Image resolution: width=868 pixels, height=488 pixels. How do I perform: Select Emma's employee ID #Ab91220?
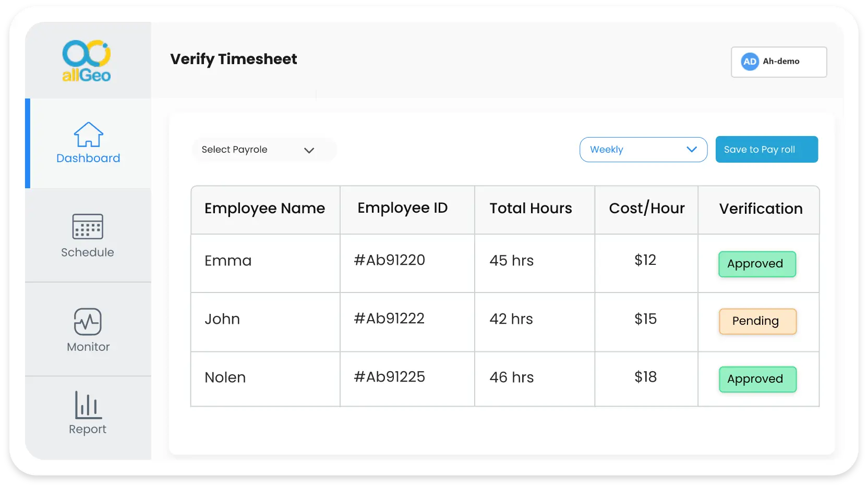[390, 260]
